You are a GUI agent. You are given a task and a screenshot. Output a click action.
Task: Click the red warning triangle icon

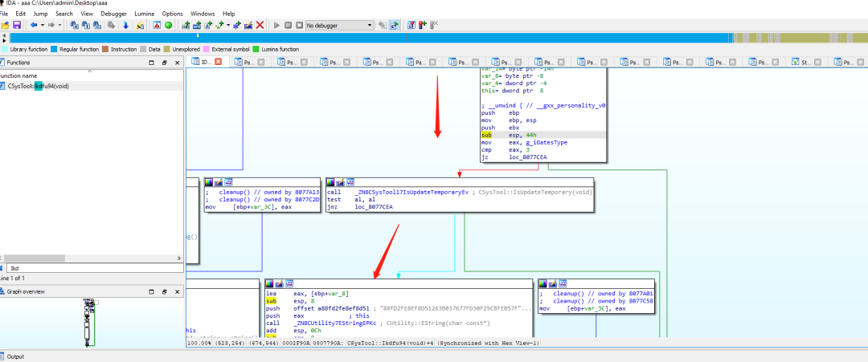(x=157, y=25)
